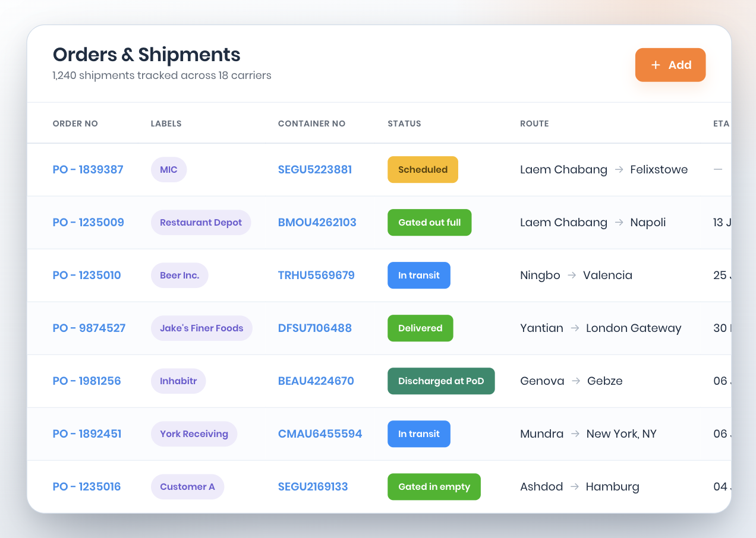Open order PO - 1839387
The image size is (756, 538).
tap(88, 170)
